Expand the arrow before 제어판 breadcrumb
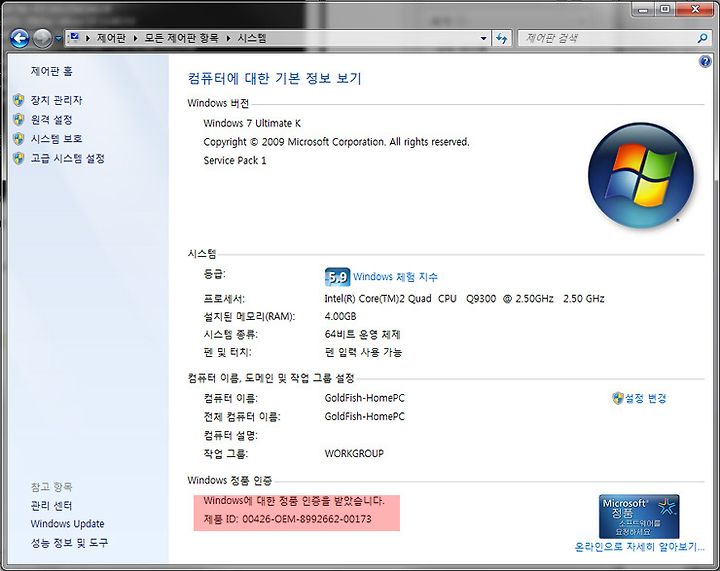Viewport: 720px width, 571px height. point(88,39)
